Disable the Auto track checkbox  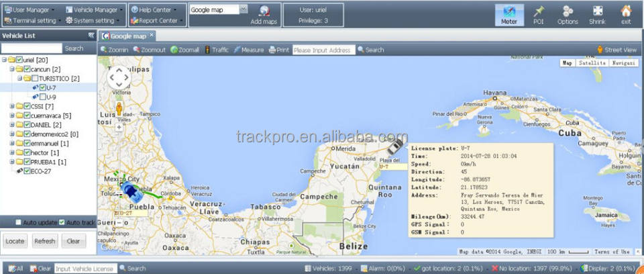[62, 222]
